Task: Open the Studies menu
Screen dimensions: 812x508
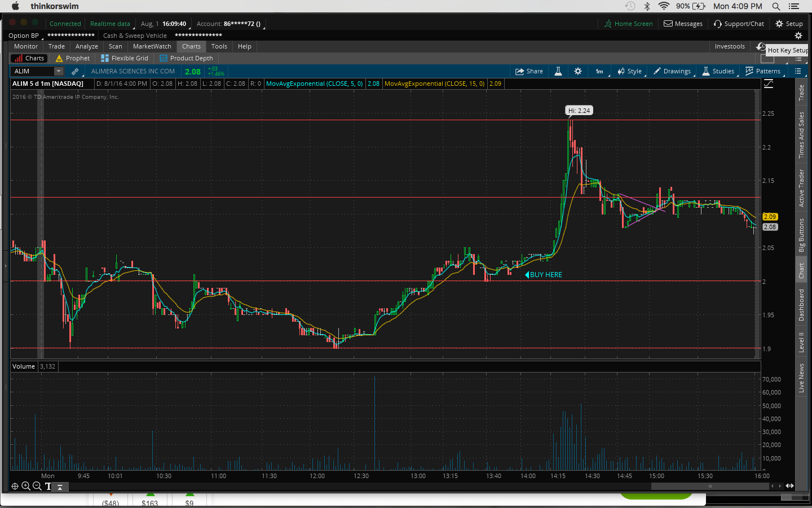Action: pyautogui.click(x=718, y=71)
